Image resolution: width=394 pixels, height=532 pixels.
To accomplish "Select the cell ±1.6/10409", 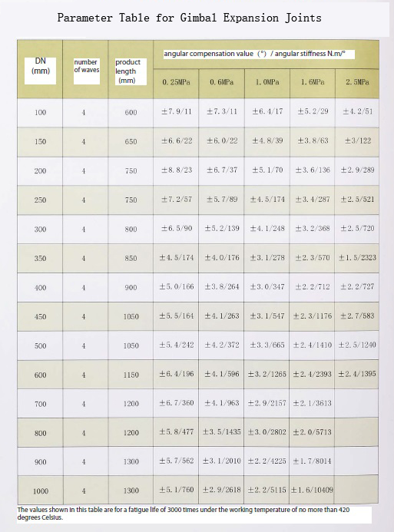I will tap(313, 490).
